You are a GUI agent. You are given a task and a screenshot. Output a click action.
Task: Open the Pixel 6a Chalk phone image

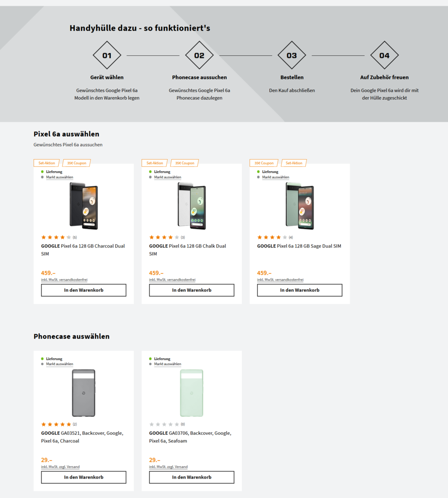(191, 206)
